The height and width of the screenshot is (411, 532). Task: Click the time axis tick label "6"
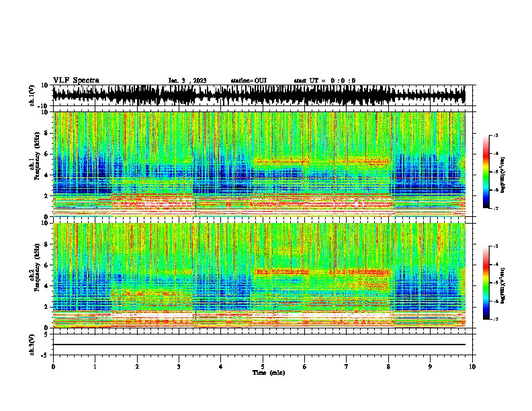[304, 367]
